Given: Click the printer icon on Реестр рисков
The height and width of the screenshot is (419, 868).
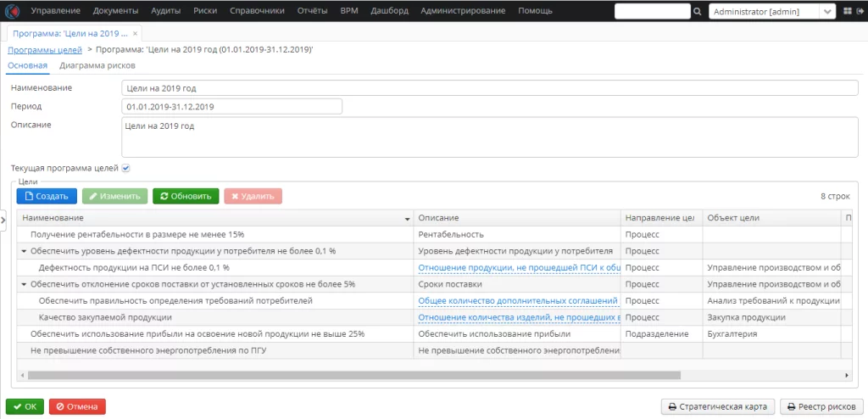Looking at the screenshot, I should [791, 407].
